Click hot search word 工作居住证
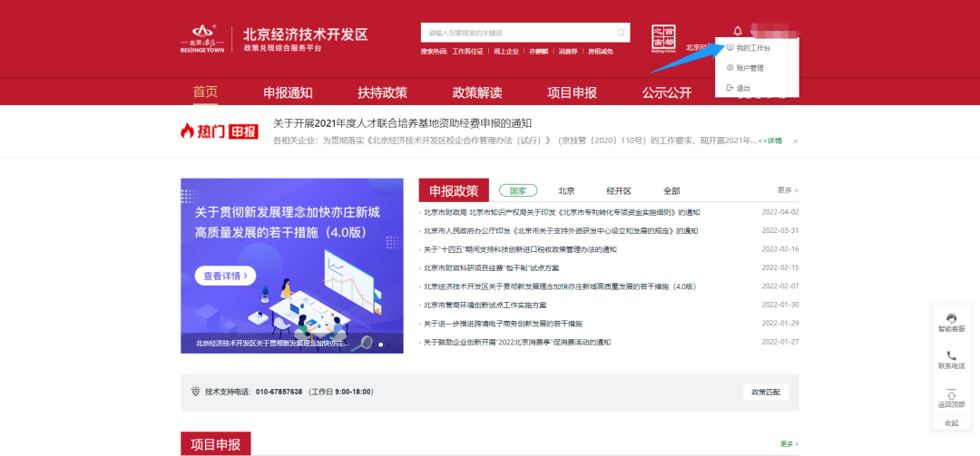This screenshot has width=980, height=456. point(467,52)
